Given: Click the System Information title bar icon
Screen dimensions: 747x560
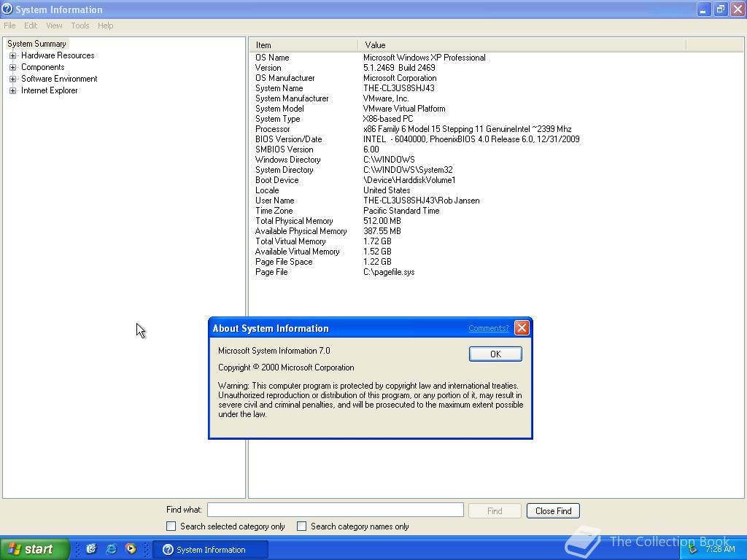Looking at the screenshot, I should click(7, 9).
